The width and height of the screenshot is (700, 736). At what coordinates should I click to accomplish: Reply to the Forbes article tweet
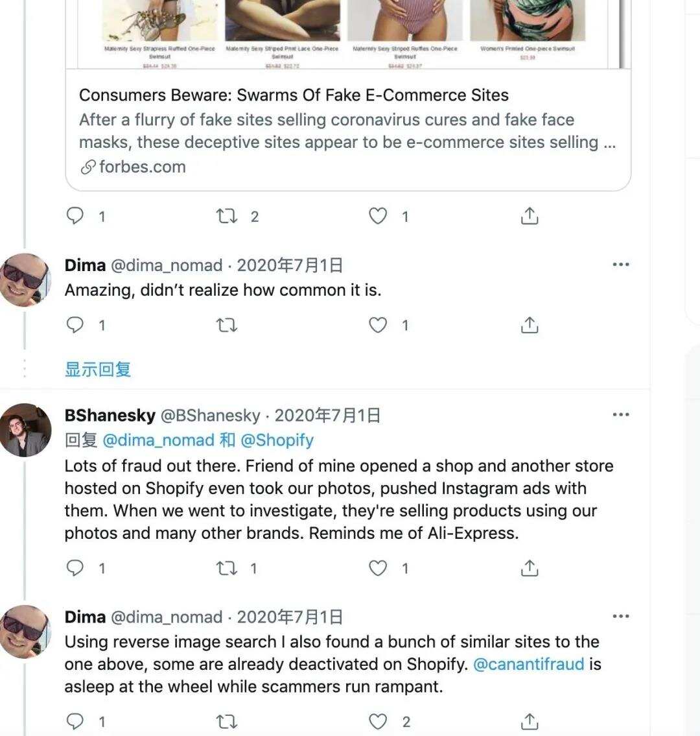pyautogui.click(x=75, y=216)
